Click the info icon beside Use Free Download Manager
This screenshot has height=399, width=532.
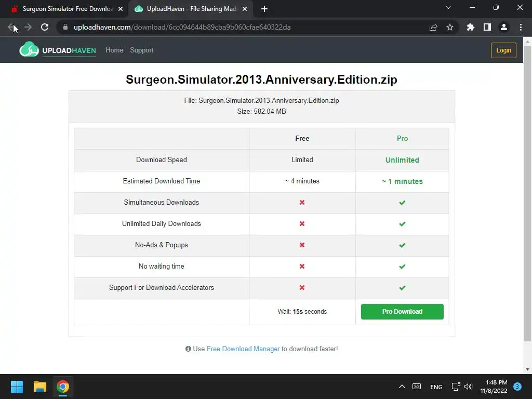tap(188, 349)
